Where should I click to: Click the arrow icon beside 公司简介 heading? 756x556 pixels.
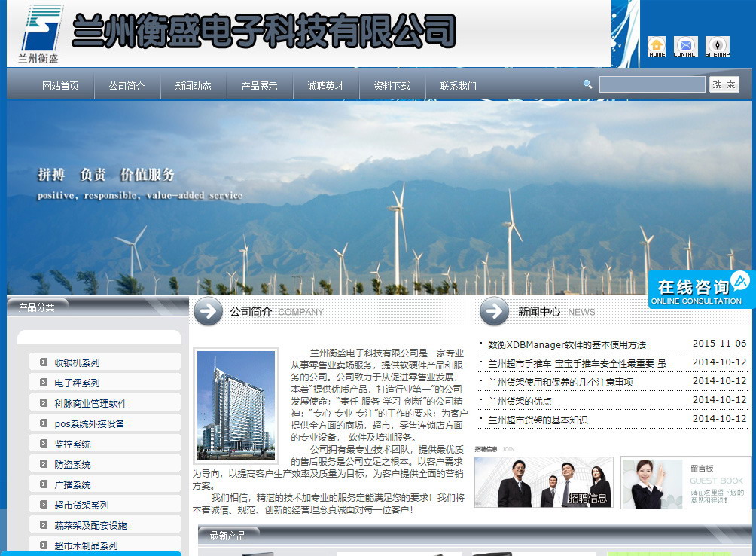[208, 311]
